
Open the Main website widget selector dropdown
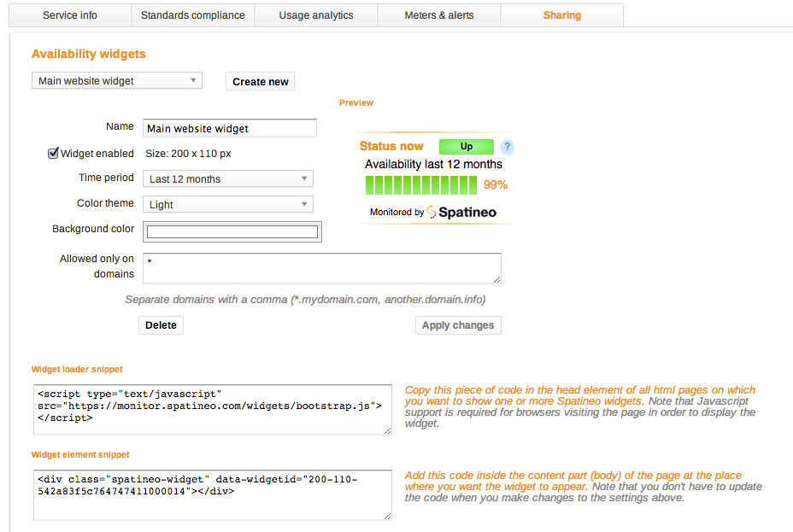click(117, 81)
